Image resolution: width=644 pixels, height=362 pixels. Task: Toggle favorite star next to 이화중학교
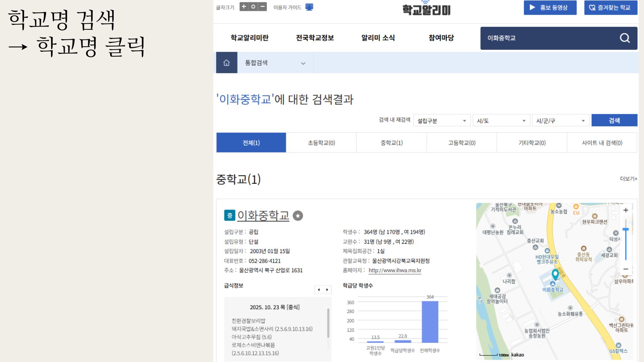298,216
